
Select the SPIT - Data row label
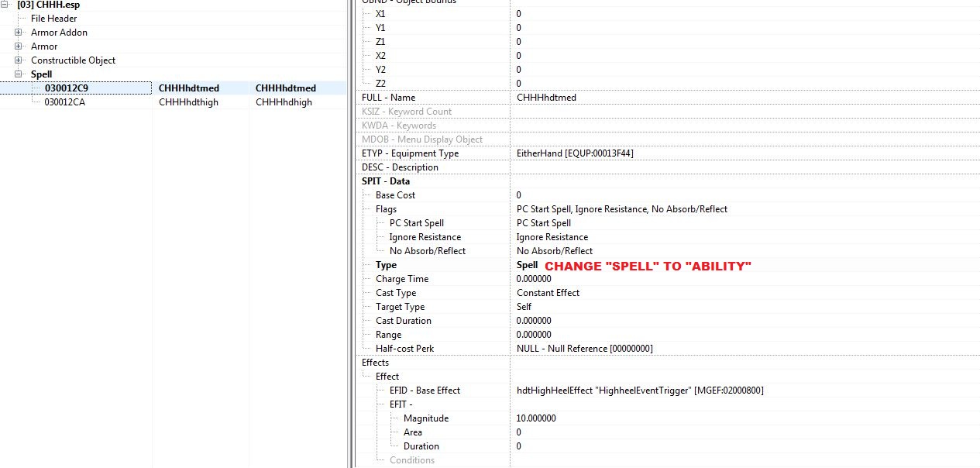386,181
